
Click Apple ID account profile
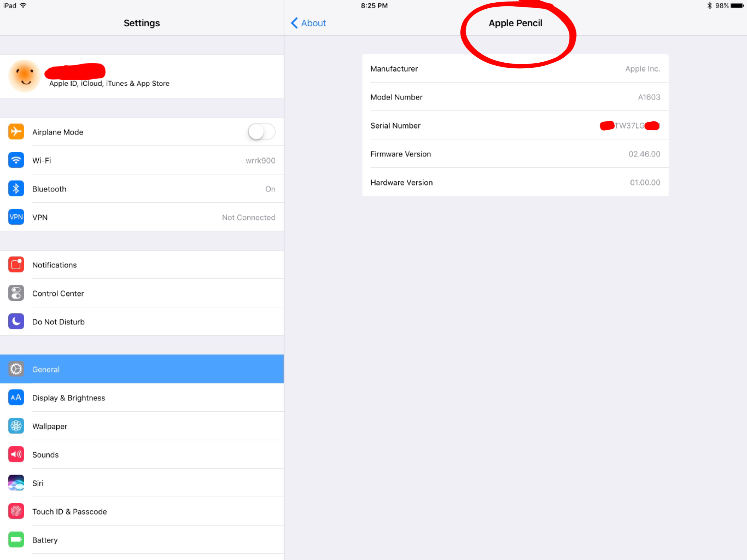pos(142,75)
